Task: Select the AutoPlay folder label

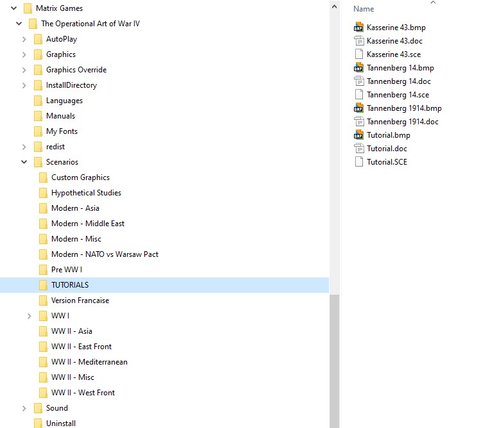Action: [x=62, y=39]
